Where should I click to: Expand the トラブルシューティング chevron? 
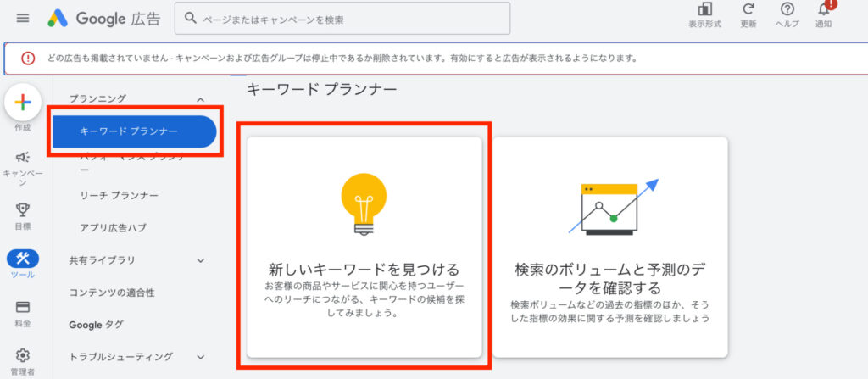(x=201, y=358)
